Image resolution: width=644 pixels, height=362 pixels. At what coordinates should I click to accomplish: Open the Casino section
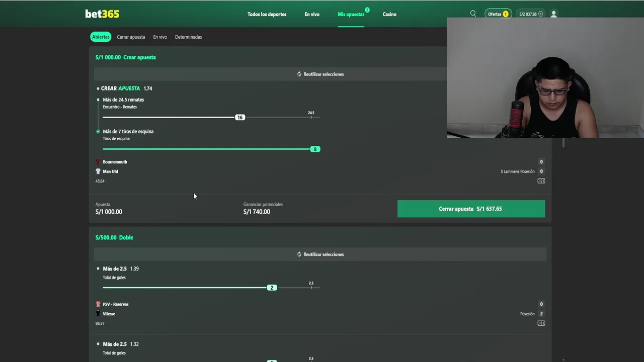pos(389,14)
